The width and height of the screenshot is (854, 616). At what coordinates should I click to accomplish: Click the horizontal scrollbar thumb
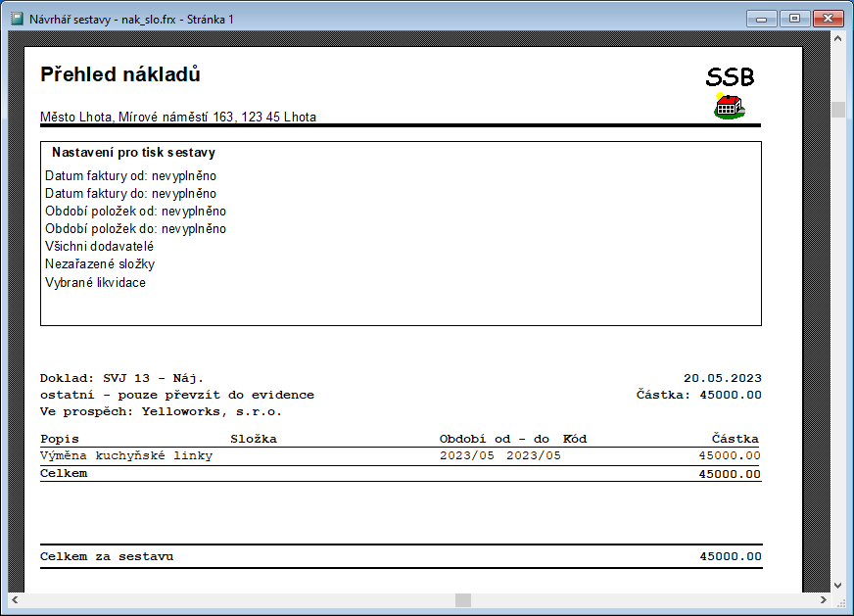click(463, 599)
